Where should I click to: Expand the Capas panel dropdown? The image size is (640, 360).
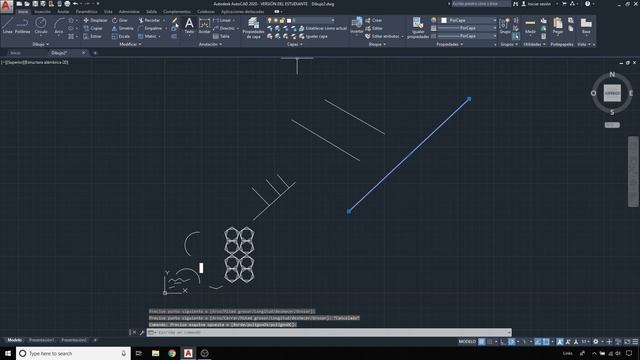295,44
